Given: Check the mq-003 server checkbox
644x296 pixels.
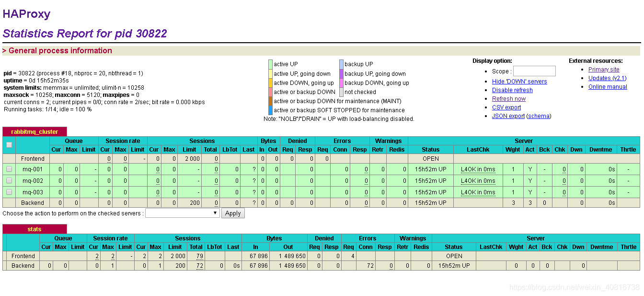Looking at the screenshot, I should [9, 192].
